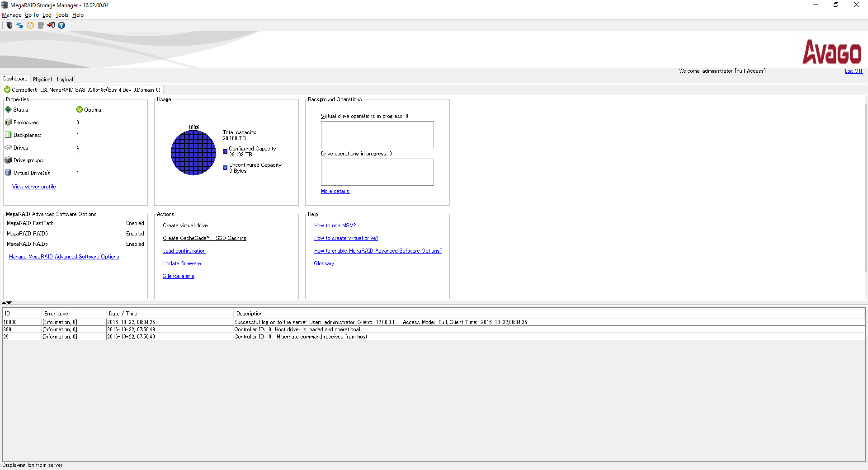Click the Error Level column header

[74, 314]
